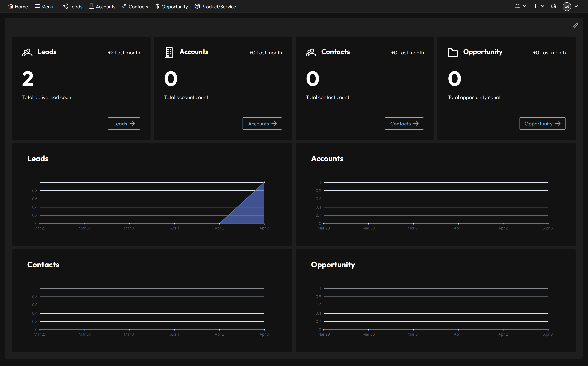Click the 'Mar 31' axis label in the Opportunity chart
The width and height of the screenshot is (588, 366).
point(413,334)
